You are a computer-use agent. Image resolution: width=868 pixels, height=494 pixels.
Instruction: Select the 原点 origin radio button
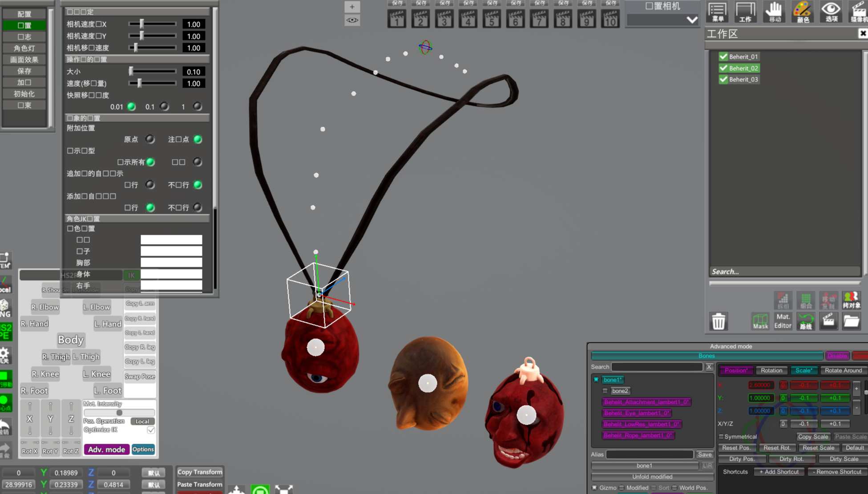click(x=150, y=139)
